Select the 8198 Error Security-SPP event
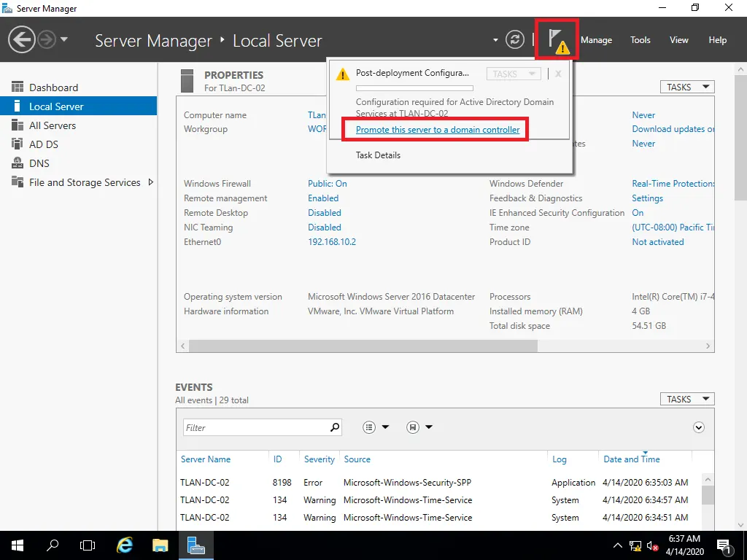 pyautogui.click(x=438, y=483)
